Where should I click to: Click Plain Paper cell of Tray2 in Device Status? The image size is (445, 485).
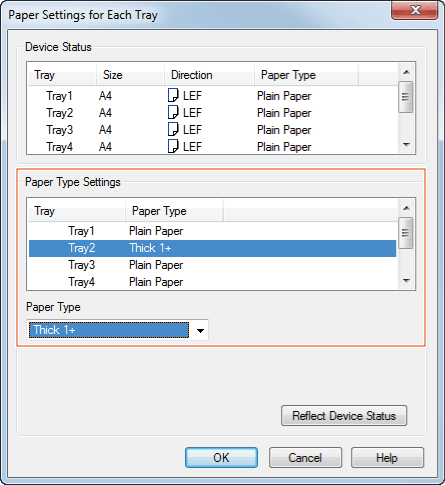coord(284,113)
